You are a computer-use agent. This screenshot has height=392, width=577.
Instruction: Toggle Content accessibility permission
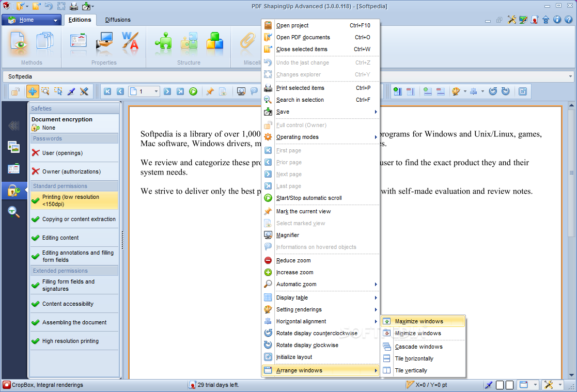(x=74, y=304)
